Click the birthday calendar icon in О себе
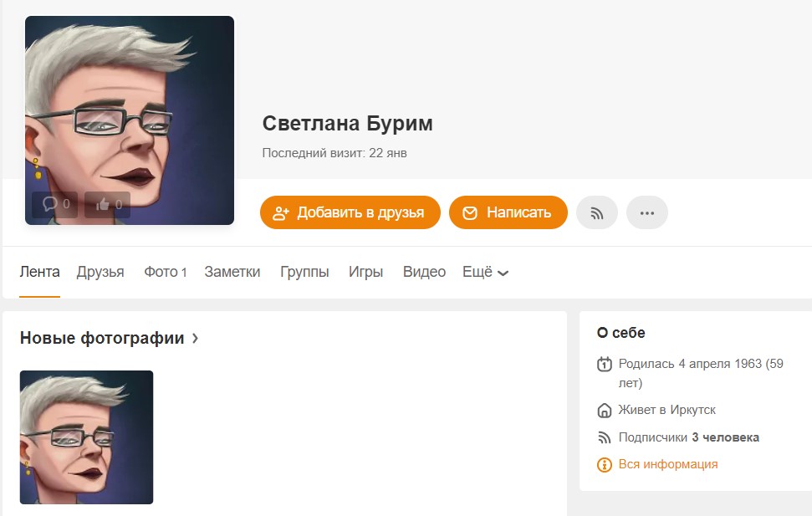Image resolution: width=812 pixels, height=516 pixels. 605,364
